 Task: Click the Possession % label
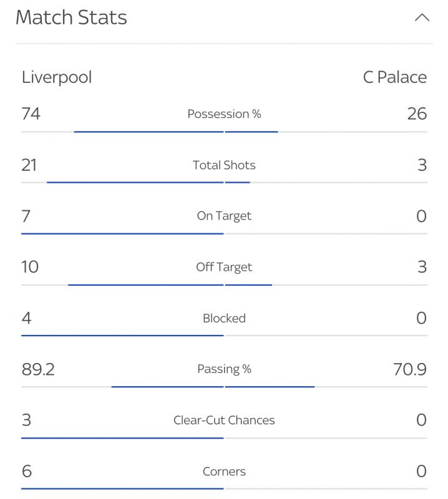224,114
